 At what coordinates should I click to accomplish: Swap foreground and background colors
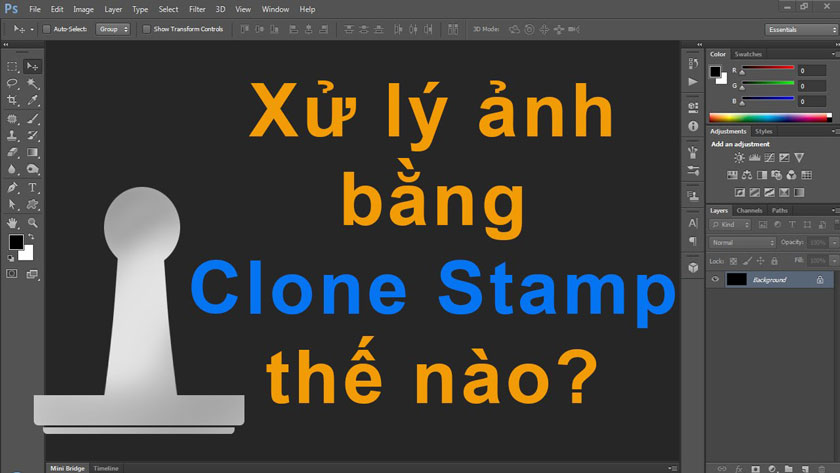click(31, 237)
